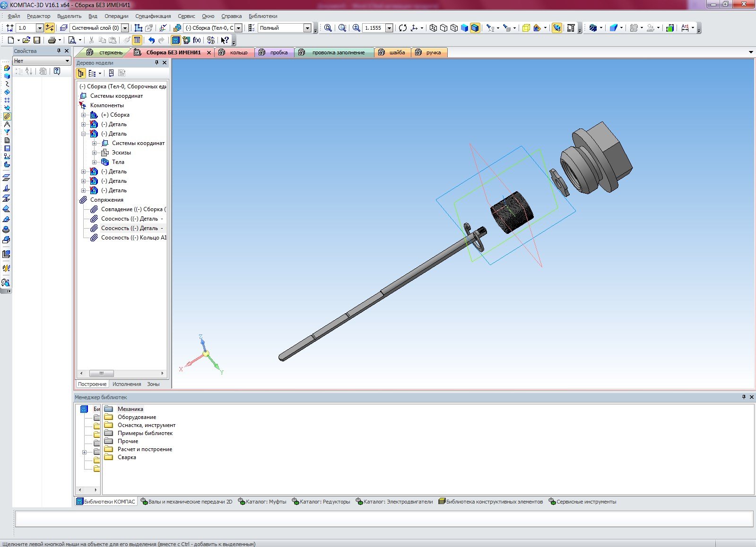Click the Print icon in toolbar
The width and height of the screenshot is (756, 547).
(x=52, y=40)
